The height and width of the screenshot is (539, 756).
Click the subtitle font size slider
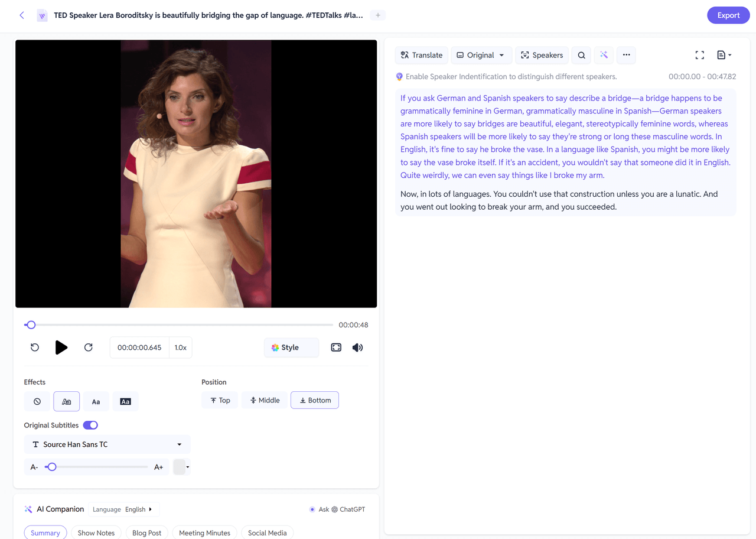tap(96, 467)
